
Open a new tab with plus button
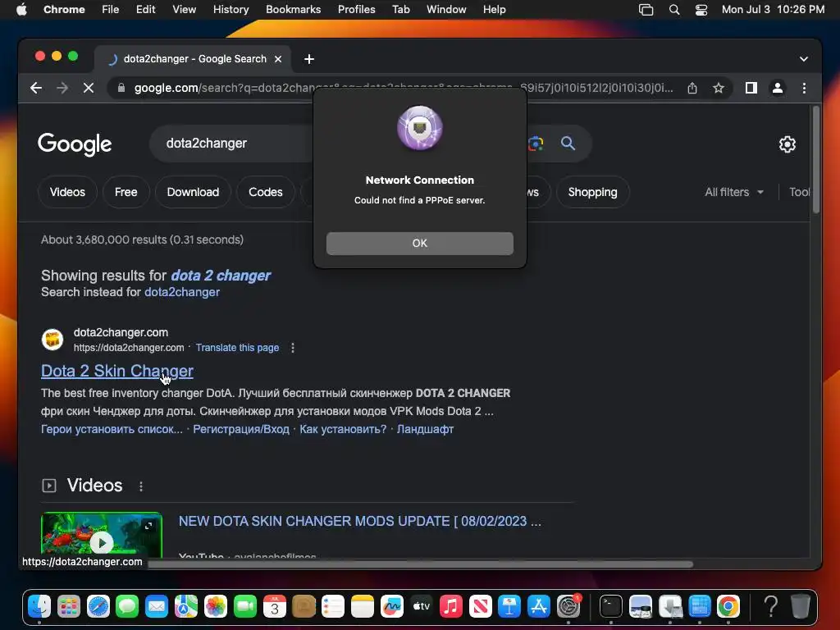[309, 59]
